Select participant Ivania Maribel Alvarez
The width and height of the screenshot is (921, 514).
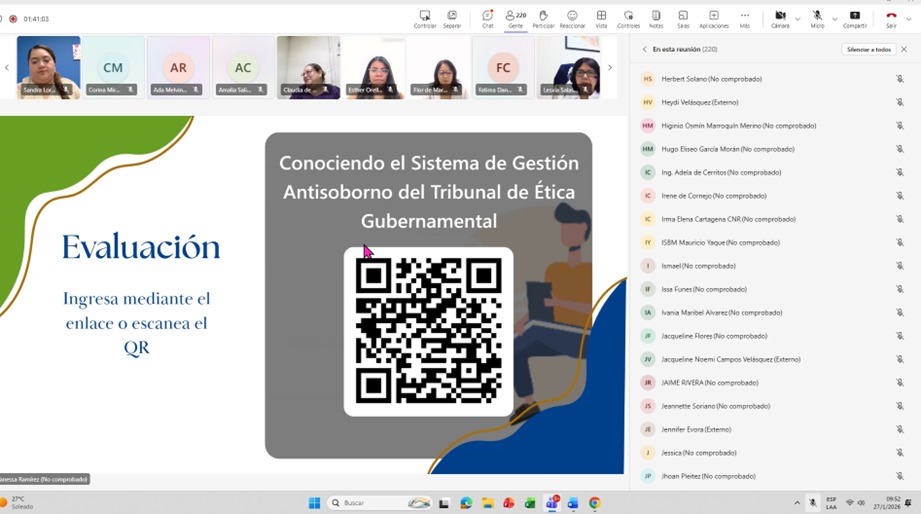[774, 313]
